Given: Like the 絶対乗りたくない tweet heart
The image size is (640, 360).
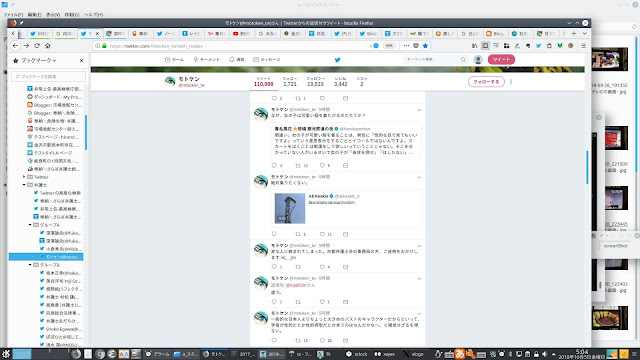Looking at the screenshot, I should (x=322, y=234).
